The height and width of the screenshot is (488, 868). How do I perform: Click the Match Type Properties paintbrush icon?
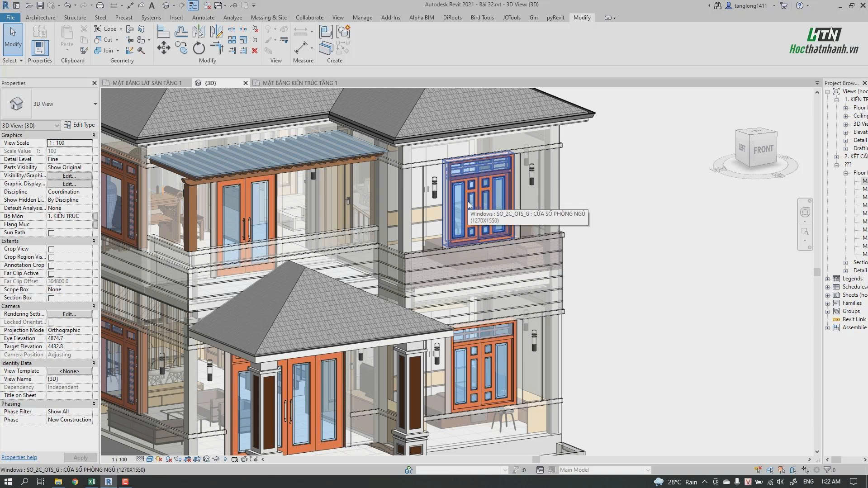point(84,51)
